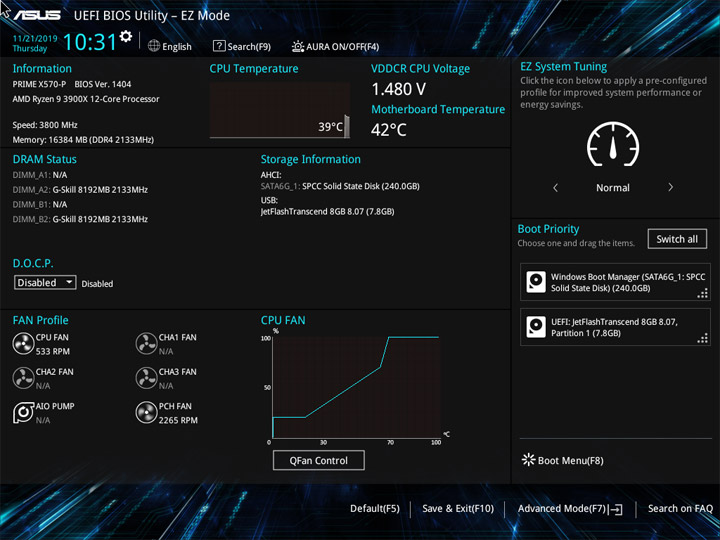
Task: Click the CPU temperature bar graph
Action: click(x=280, y=110)
